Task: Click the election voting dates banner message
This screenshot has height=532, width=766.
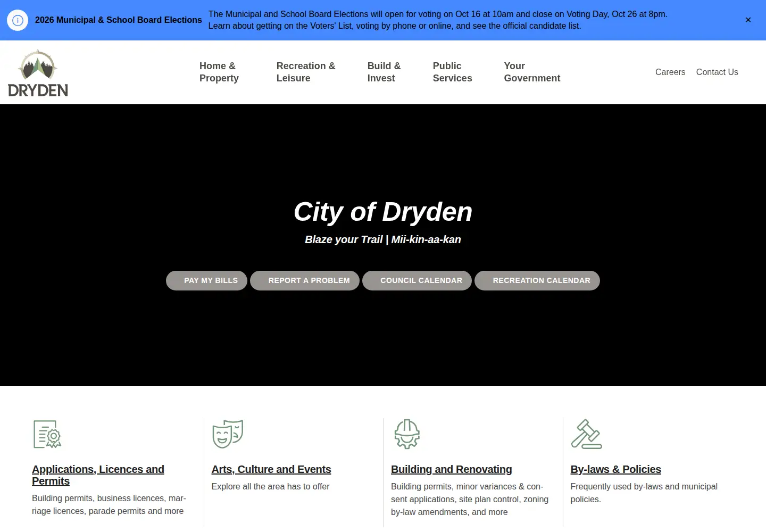Action: click(438, 20)
